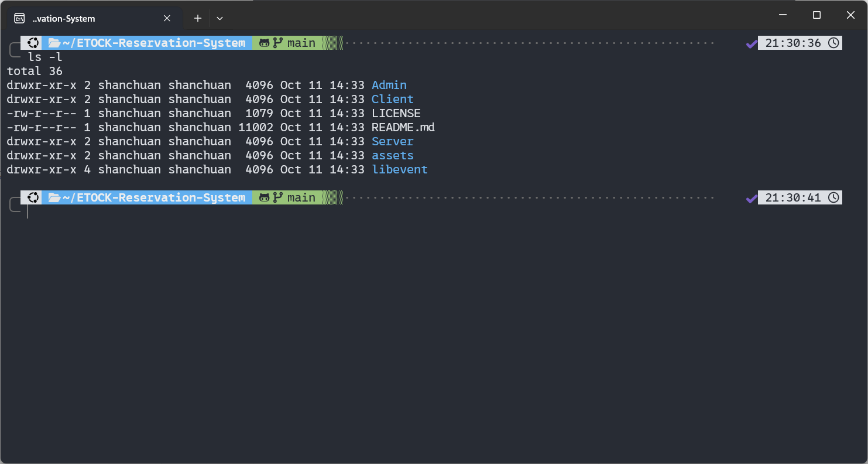Open the tab profile dropdown
This screenshot has height=464, width=868.
tap(219, 18)
